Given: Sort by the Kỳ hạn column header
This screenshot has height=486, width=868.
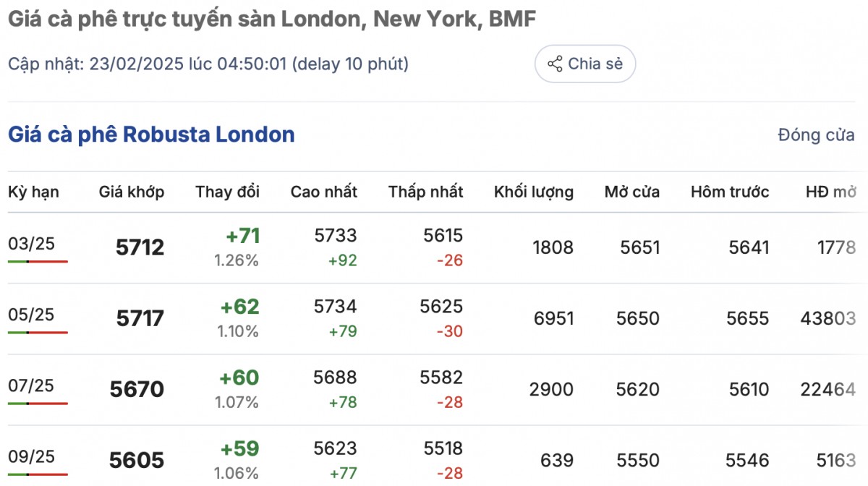Looking at the screenshot, I should coord(33,192).
